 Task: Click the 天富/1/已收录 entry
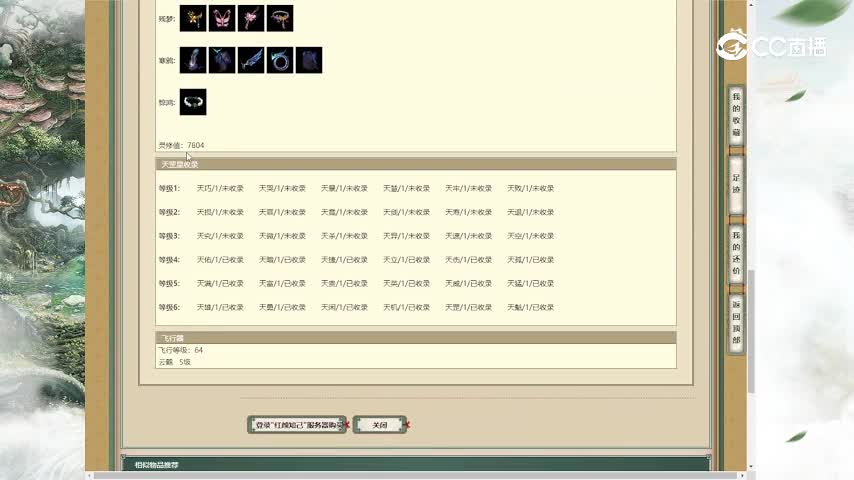282,284
